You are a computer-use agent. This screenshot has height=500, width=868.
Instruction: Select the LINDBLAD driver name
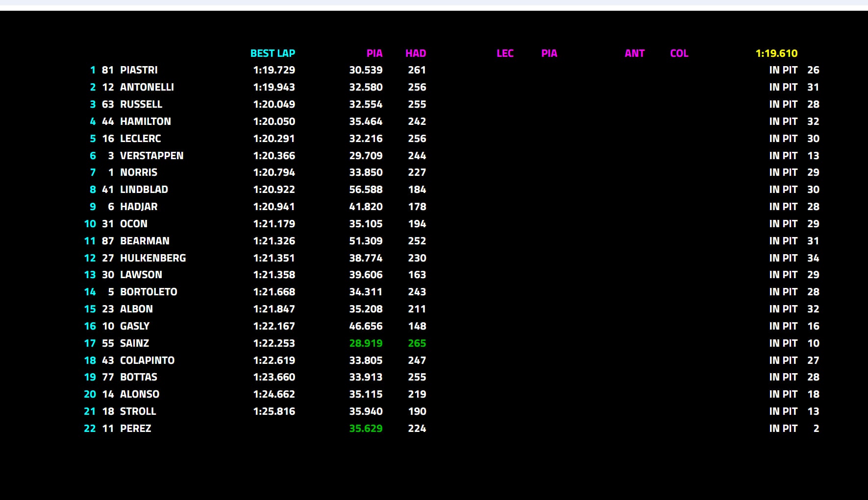[x=144, y=190]
